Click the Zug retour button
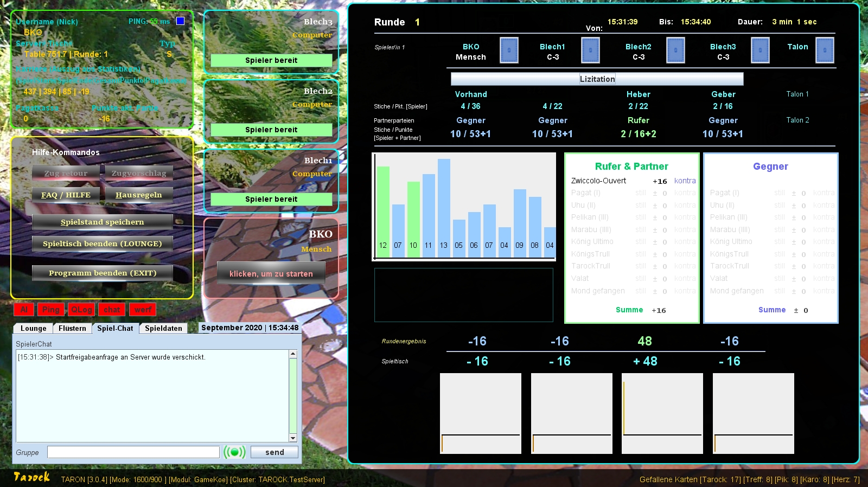This screenshot has width=868, height=487. pyautogui.click(x=66, y=173)
